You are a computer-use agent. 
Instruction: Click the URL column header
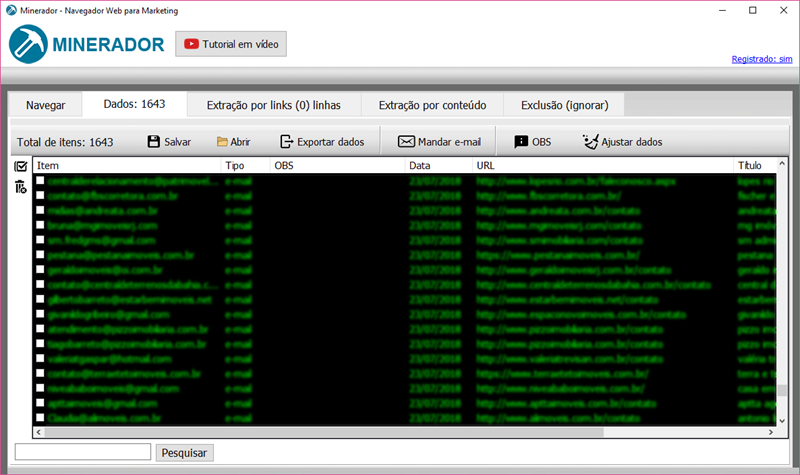pyautogui.click(x=603, y=165)
